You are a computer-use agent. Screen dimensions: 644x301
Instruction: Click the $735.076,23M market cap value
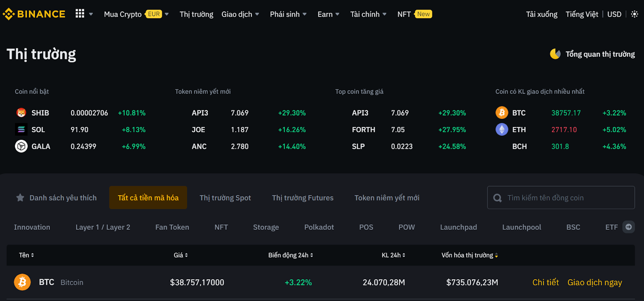(x=472, y=282)
